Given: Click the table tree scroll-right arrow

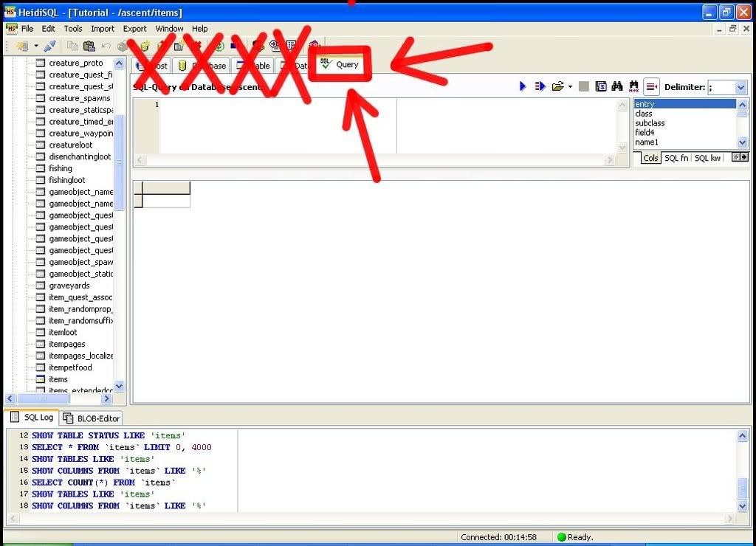Looking at the screenshot, I should [107, 398].
